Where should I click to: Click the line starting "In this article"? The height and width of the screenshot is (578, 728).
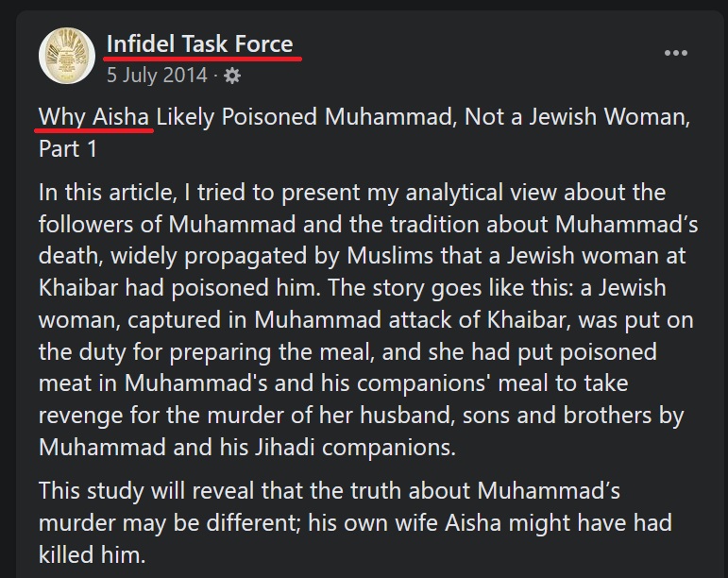pyautogui.click(x=352, y=193)
